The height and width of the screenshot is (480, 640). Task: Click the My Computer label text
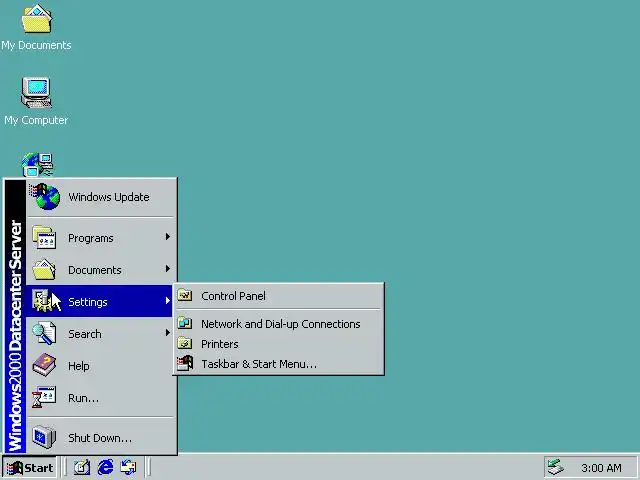(36, 120)
